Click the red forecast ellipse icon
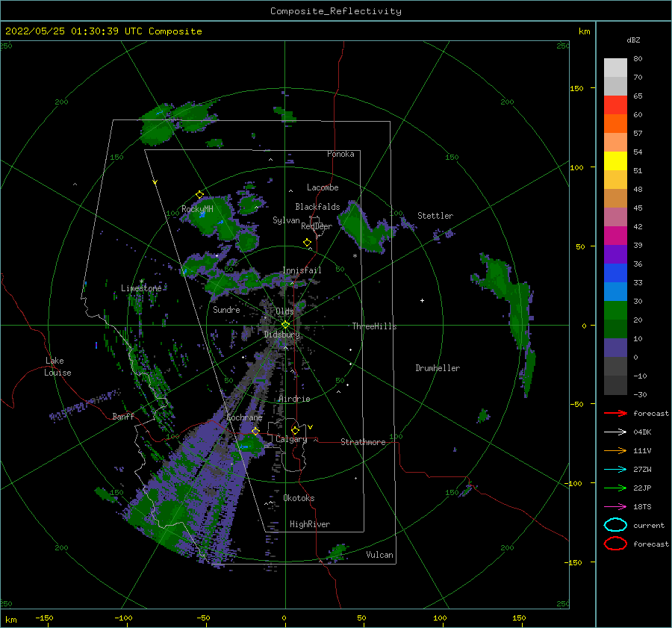This screenshot has width=672, height=628. [615, 544]
